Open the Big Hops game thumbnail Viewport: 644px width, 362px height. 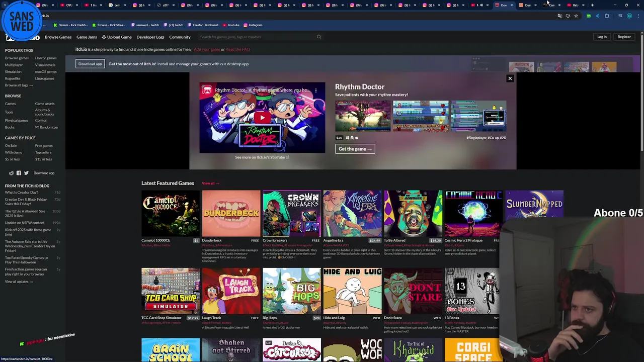[292, 291]
